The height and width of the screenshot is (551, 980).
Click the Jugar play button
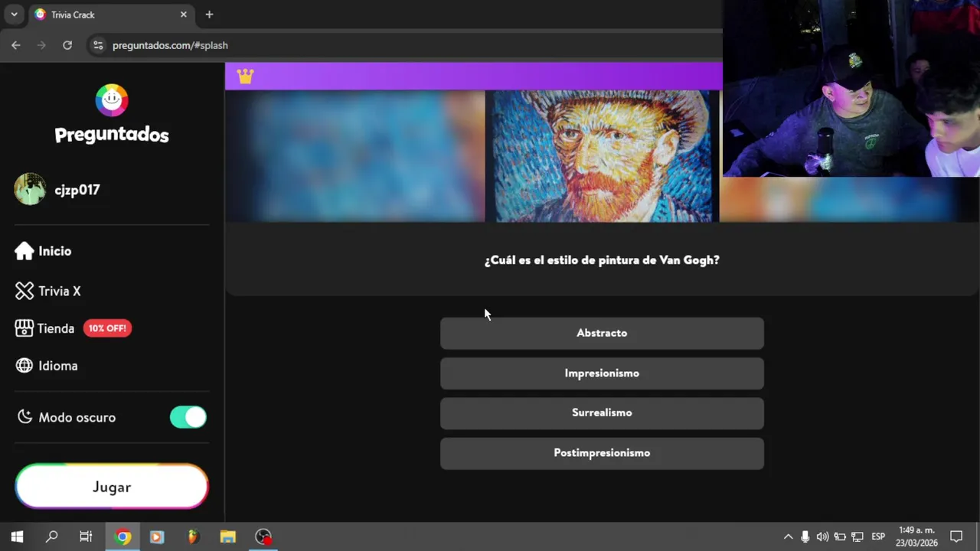(x=112, y=487)
